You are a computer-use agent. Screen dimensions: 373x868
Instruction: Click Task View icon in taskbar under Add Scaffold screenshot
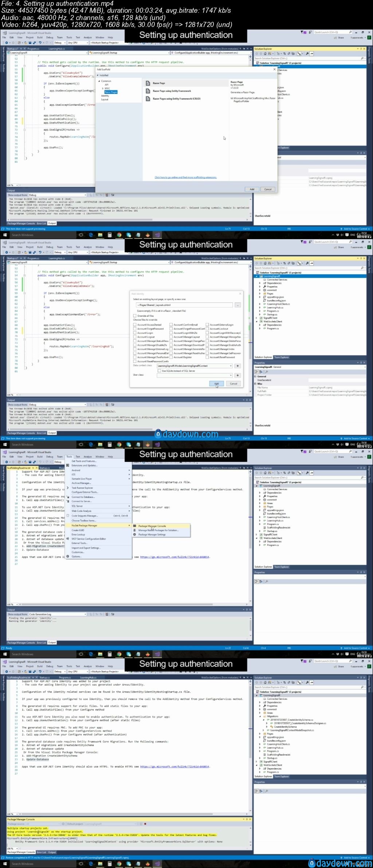tap(81, 235)
